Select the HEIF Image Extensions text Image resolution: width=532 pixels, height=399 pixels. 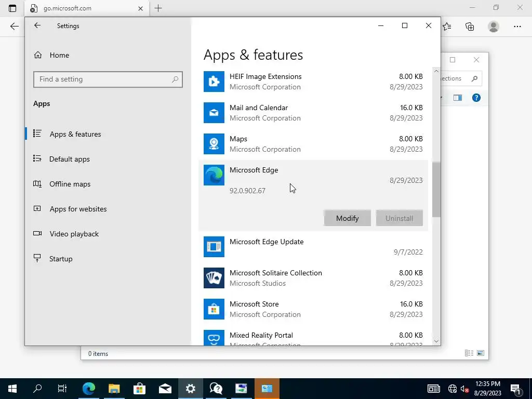pos(265,76)
